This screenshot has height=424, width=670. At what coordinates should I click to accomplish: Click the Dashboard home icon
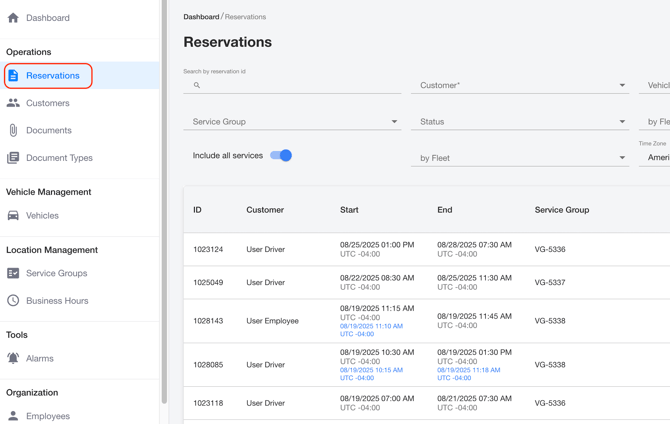pos(13,18)
